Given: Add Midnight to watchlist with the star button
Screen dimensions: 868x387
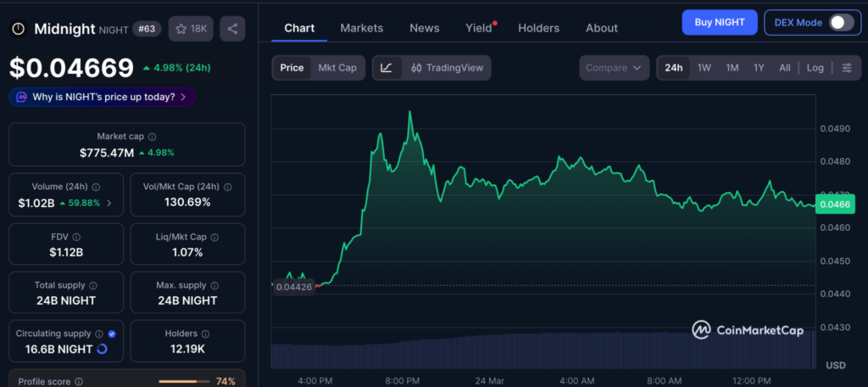Looking at the screenshot, I should (191, 29).
